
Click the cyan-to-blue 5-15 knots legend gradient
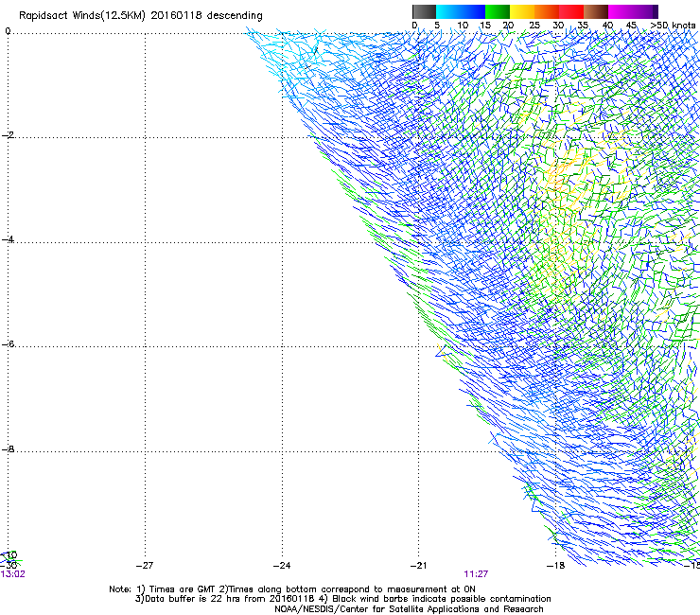tap(461, 11)
